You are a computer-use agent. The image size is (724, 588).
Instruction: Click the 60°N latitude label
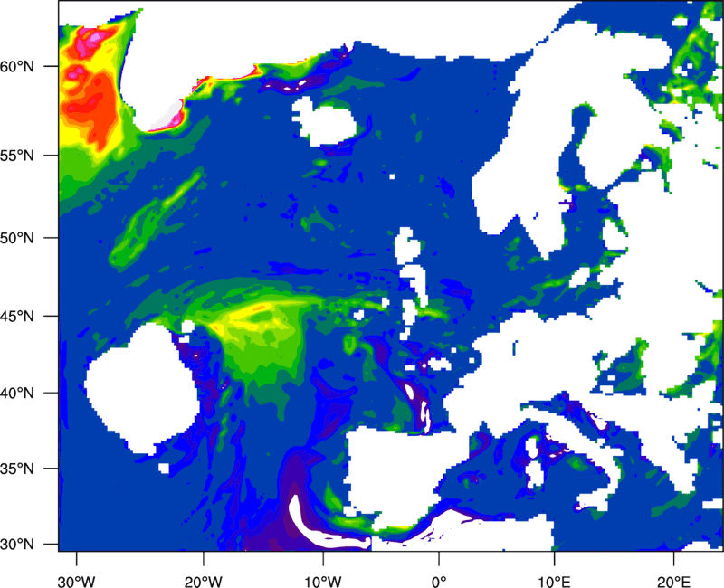(17, 66)
